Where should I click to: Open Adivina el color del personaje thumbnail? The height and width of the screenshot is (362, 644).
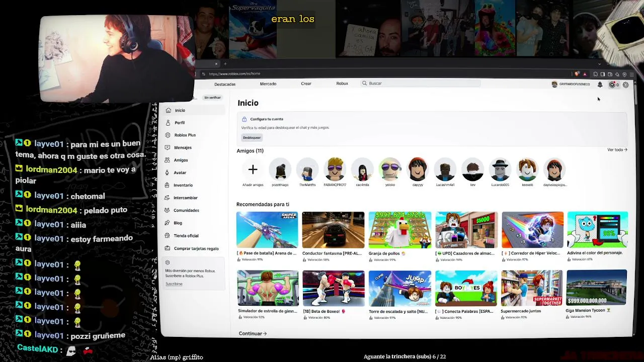point(597,230)
